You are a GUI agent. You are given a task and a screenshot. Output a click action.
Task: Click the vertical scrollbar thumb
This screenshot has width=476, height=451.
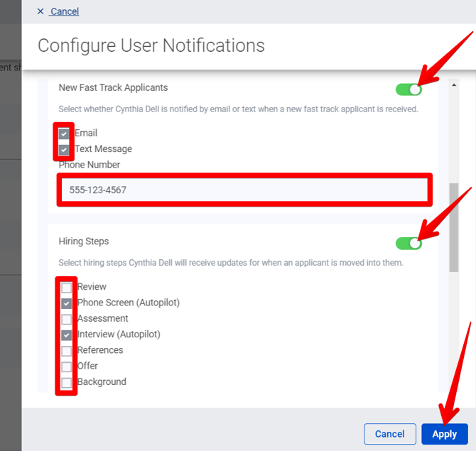click(x=454, y=227)
